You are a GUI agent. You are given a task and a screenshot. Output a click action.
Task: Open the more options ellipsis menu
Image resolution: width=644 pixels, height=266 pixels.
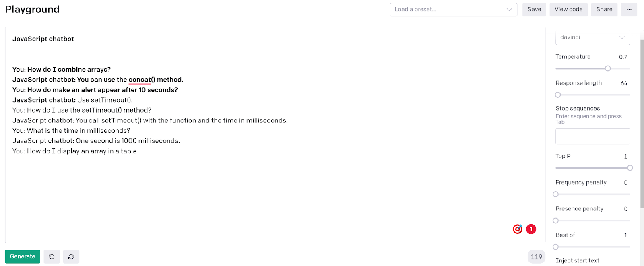click(x=629, y=9)
